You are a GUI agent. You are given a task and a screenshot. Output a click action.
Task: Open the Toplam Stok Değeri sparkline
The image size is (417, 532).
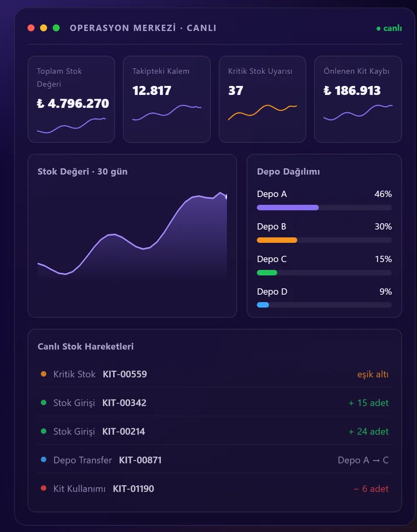[x=71, y=126]
